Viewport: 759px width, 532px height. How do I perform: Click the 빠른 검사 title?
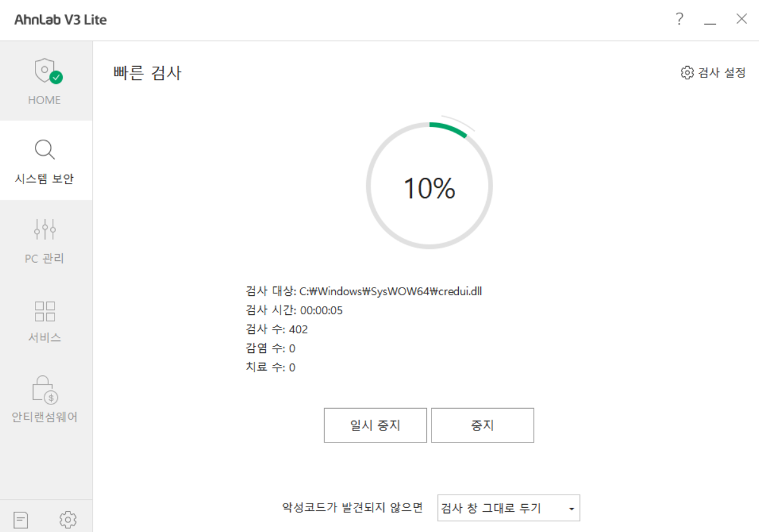click(147, 72)
